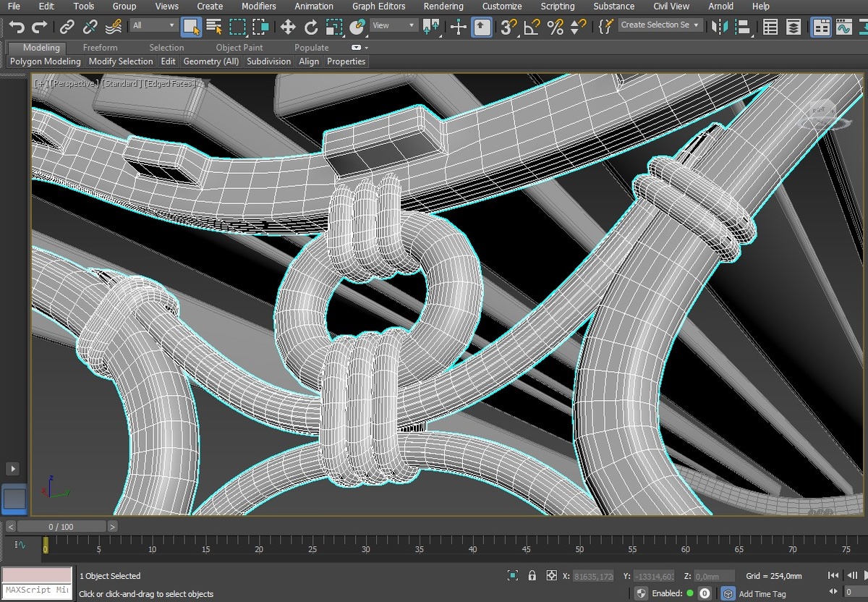
Task: Click the Geometry (All) panel button
Action: tap(210, 62)
